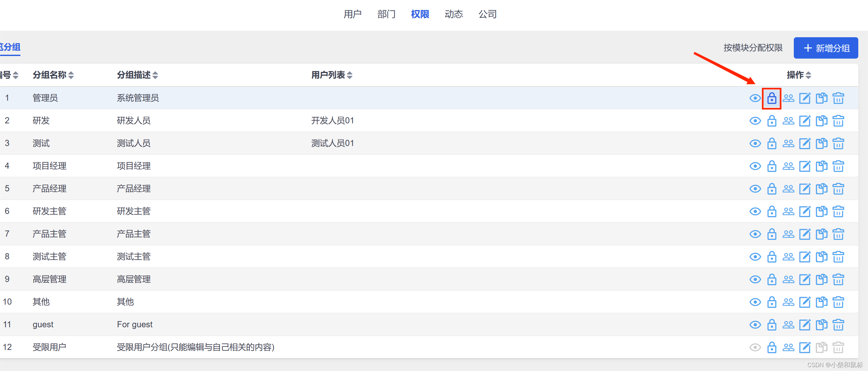Open members icon for 高层管理 row
The width and height of the screenshot is (868, 371).
coord(788,279)
